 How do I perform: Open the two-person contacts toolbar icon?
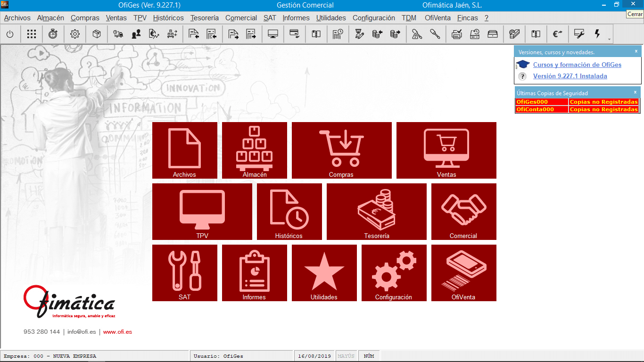pos(136,34)
